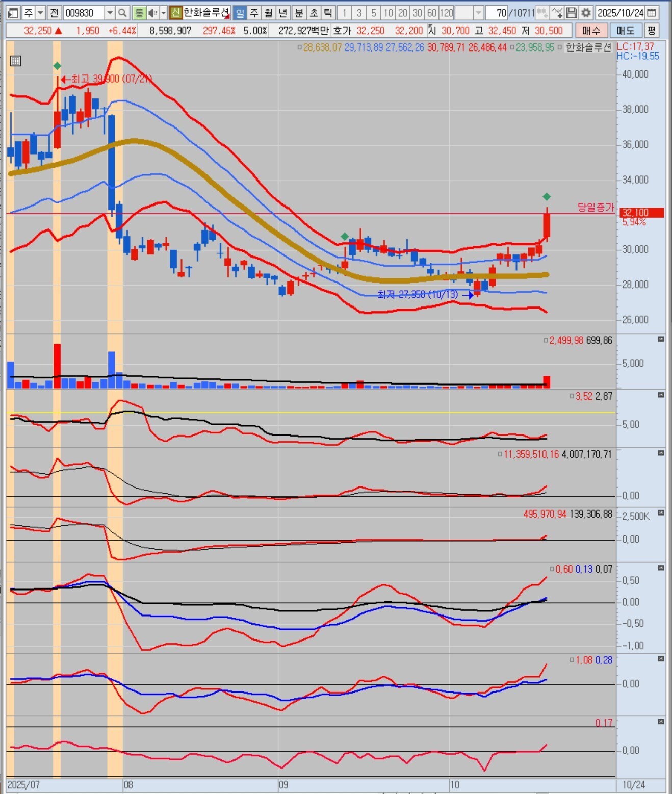The height and width of the screenshot is (794, 672).
Task: Choose the 20 interval button
Action: [x=403, y=13]
